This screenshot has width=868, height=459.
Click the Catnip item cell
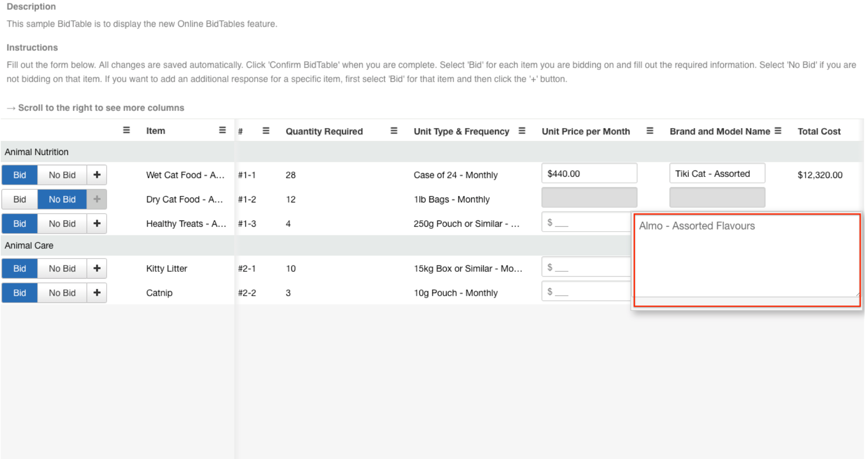(x=159, y=293)
